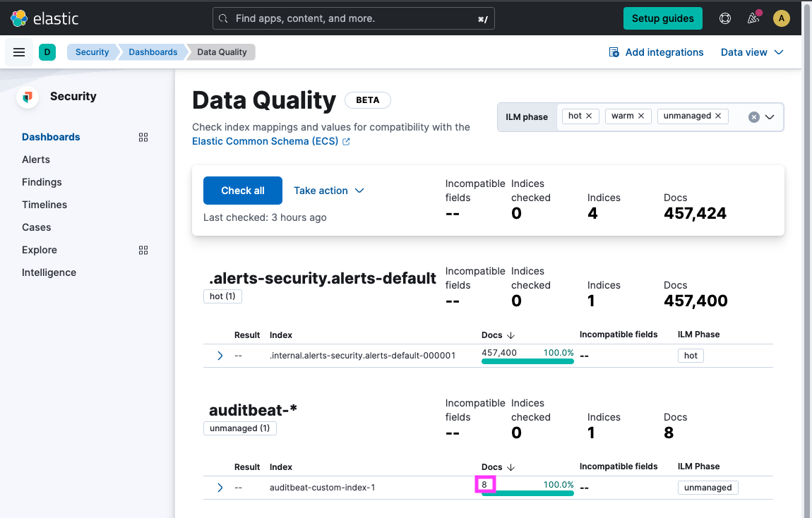Viewport: 812px width, 518px height.
Task: Click the auditbeat index docs progress bar
Action: [527, 493]
